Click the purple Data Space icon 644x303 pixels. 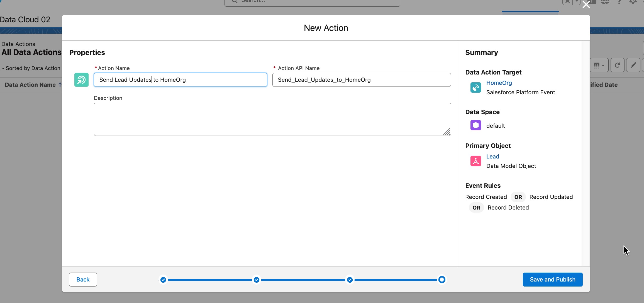click(475, 125)
